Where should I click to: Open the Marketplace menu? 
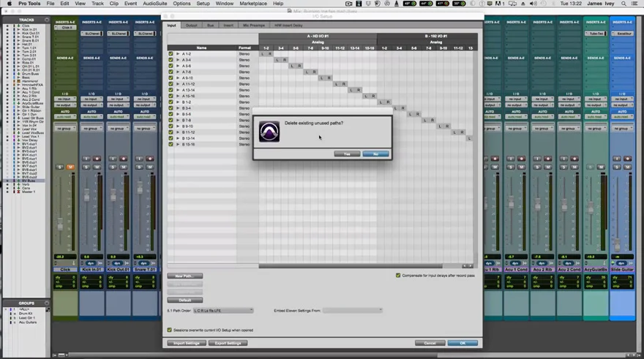[x=253, y=4]
